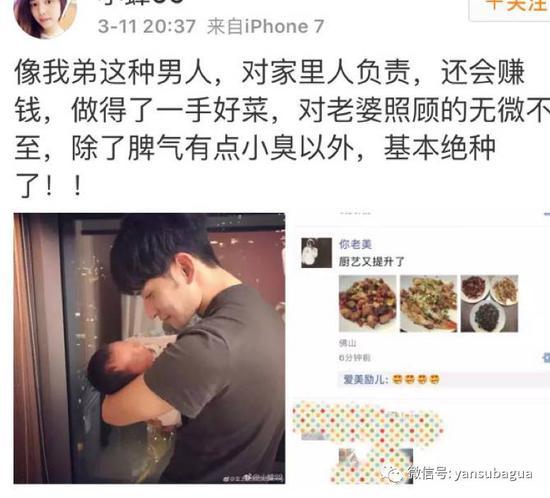View the three-plates food photo thumbnail
Screen dimensions: 550x498
489,304
